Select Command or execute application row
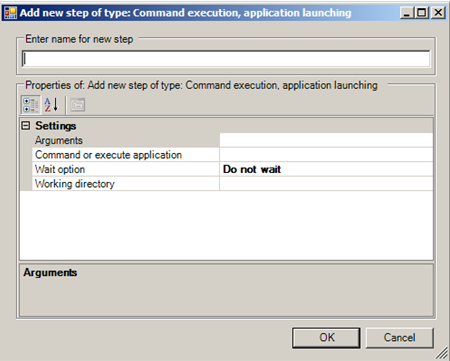The width and height of the screenshot is (450, 361). (x=126, y=155)
